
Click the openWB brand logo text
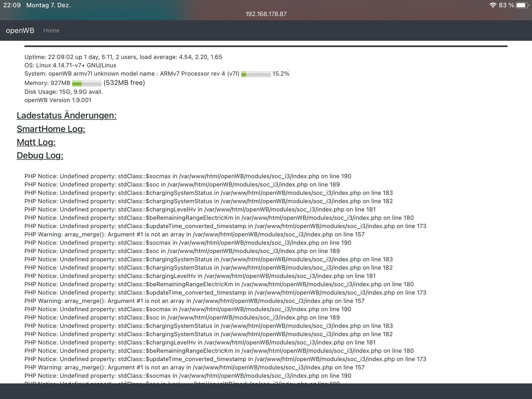click(x=20, y=30)
